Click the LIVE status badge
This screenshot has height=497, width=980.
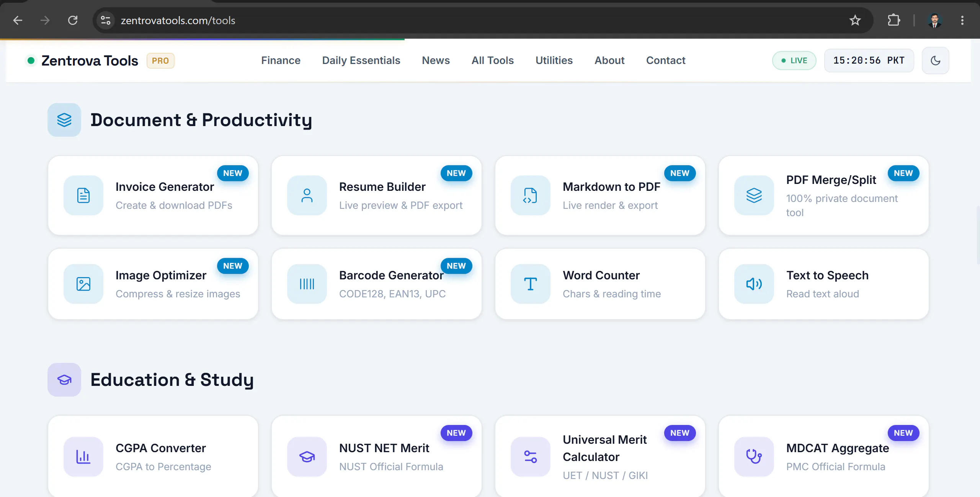pyautogui.click(x=794, y=61)
